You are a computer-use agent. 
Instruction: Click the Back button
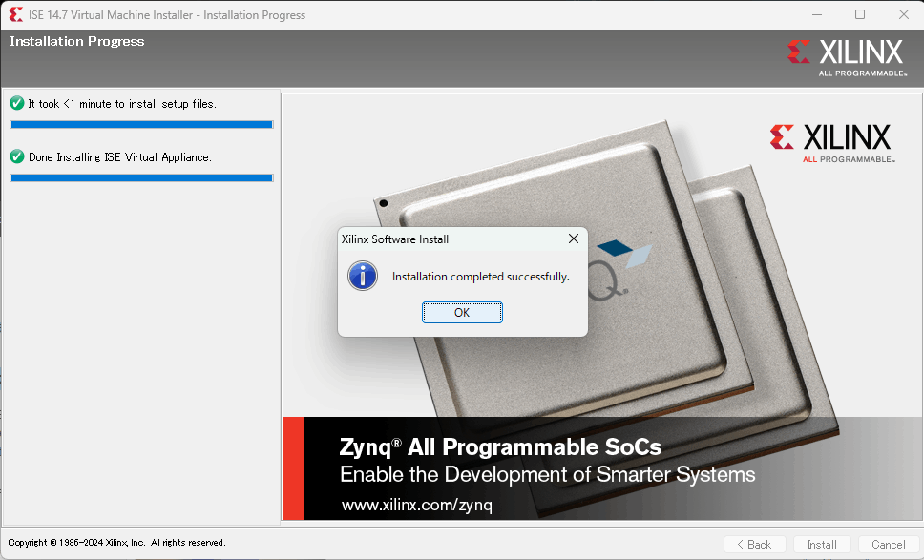pos(754,545)
